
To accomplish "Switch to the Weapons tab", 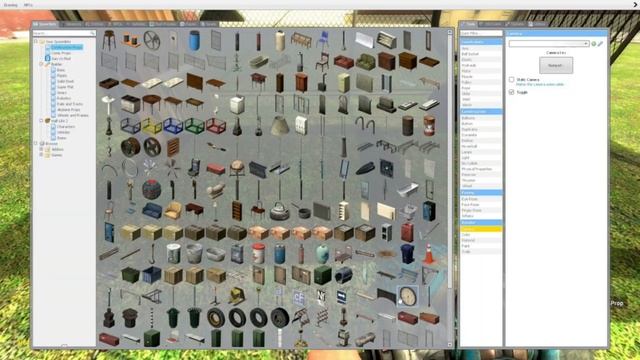I will (71, 24).
